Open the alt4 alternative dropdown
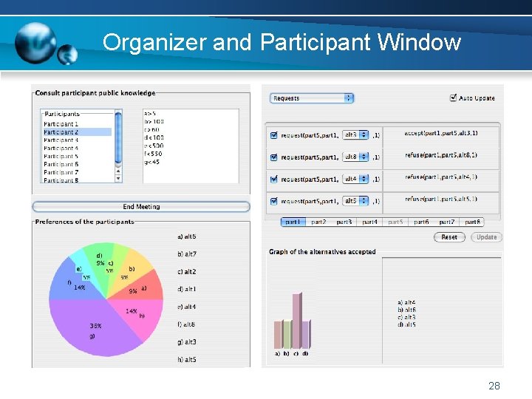Image resolution: width=532 pixels, height=399 pixels. pyautogui.click(x=355, y=179)
